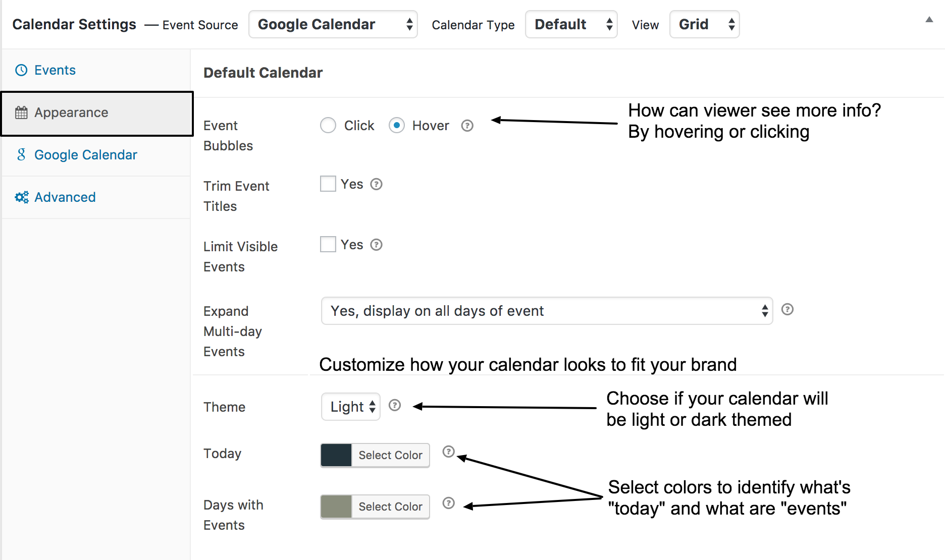Image resolution: width=945 pixels, height=560 pixels.
Task: Switch to the Google Calendar tab
Action: click(96, 155)
